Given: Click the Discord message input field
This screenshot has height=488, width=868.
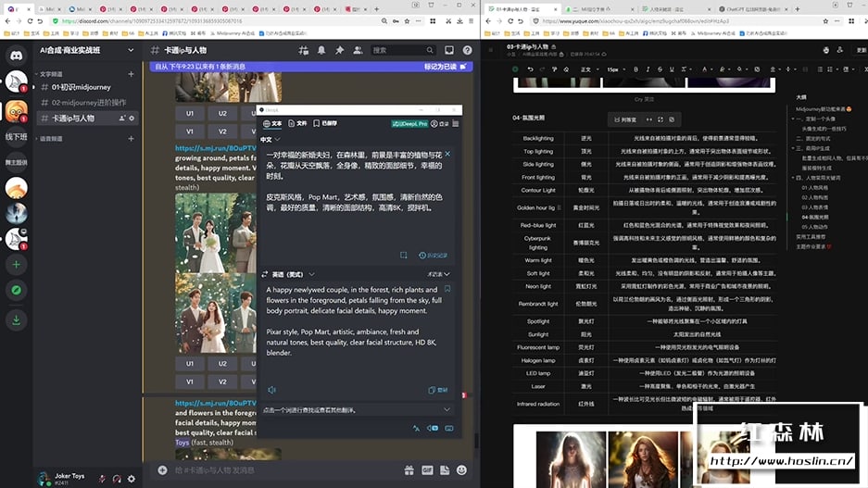Looking at the screenshot, I should [285, 470].
